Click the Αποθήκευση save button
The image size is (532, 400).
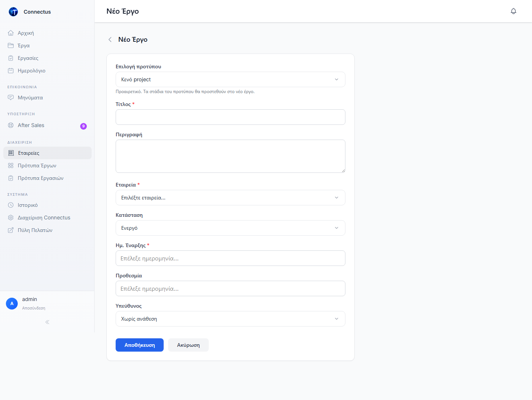pos(140,345)
